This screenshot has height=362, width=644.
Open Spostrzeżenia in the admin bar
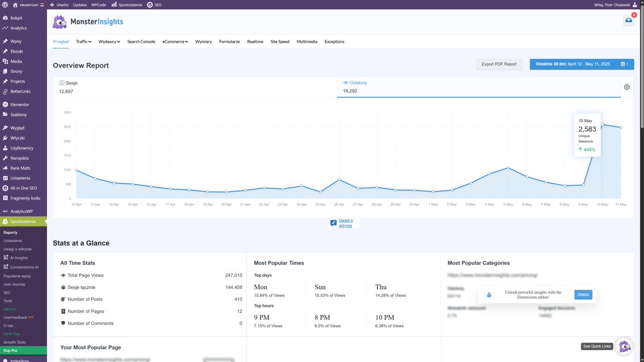[126, 4]
